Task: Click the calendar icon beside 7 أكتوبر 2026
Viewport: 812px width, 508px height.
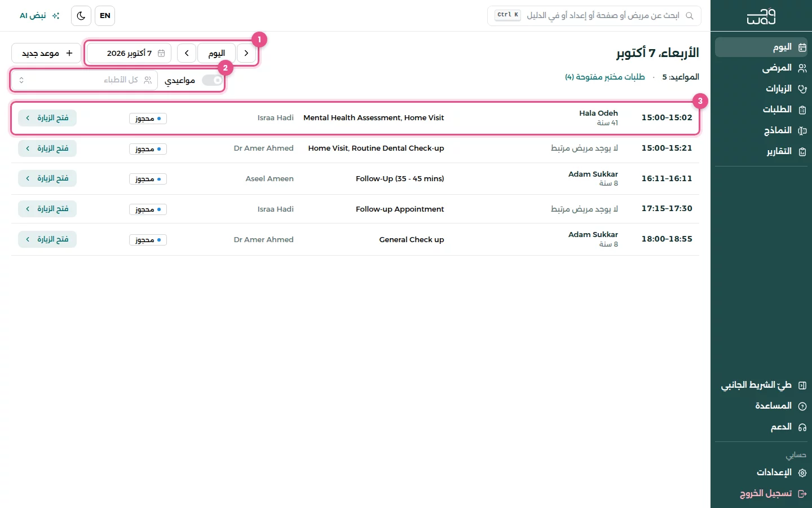Action: coord(161,53)
